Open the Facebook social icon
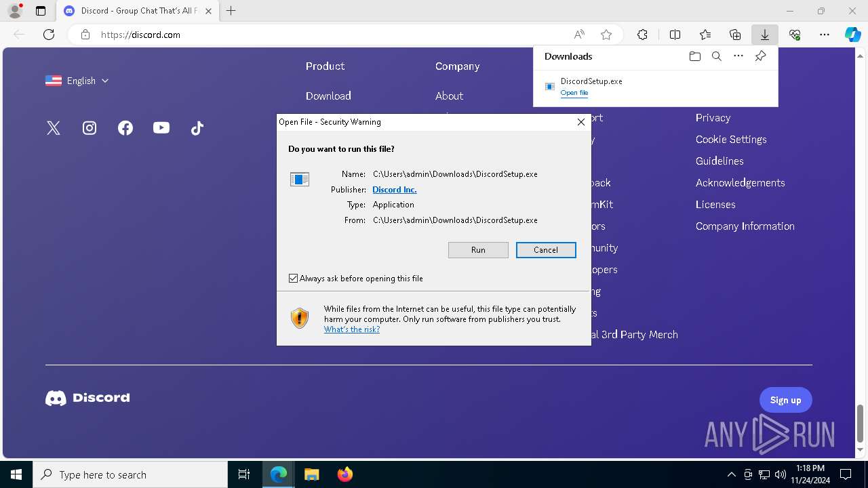Image resolution: width=868 pixels, height=488 pixels. (x=125, y=128)
